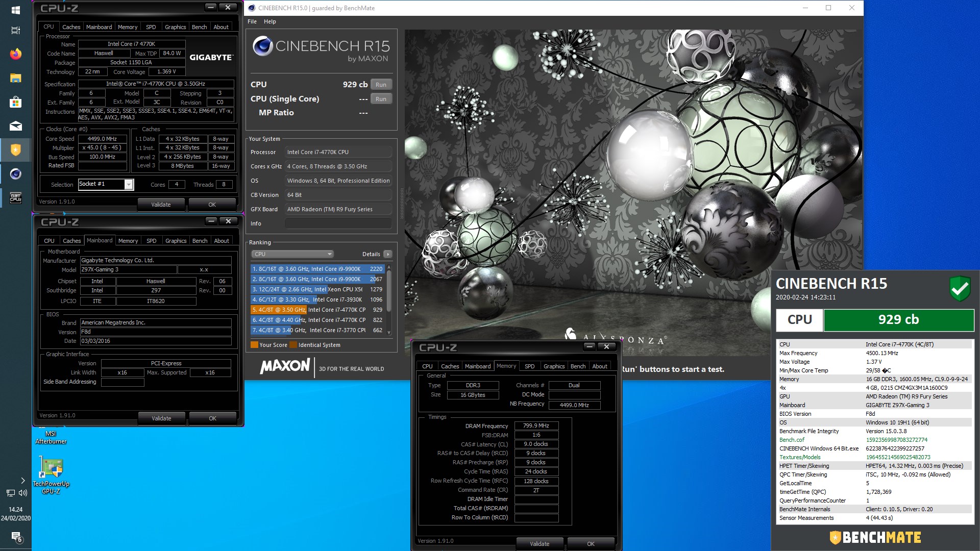Screen dimensions: 980x551
Task: Switch to SPD tab in Mainboard CPU-Z
Action: click(151, 241)
